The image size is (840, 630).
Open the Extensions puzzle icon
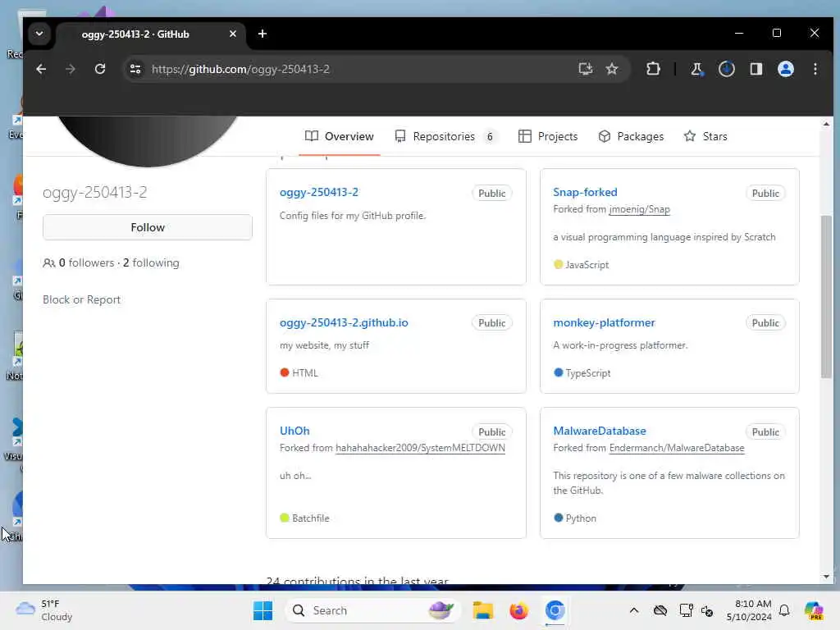click(x=653, y=69)
